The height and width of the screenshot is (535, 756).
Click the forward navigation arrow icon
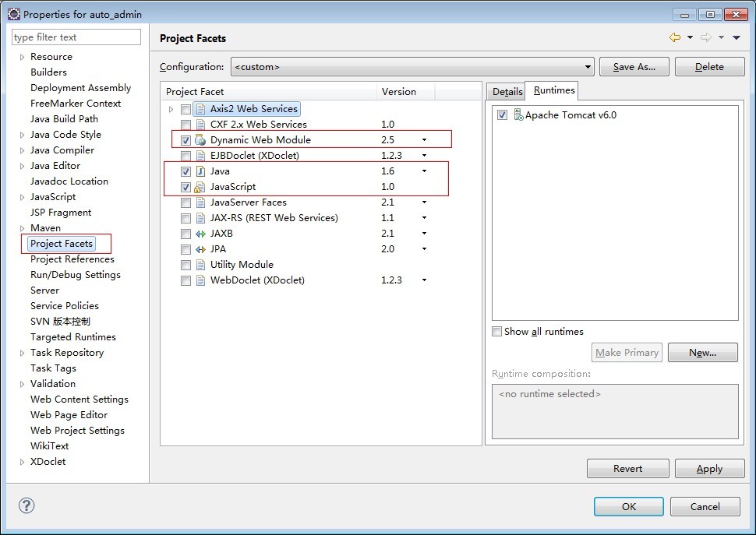[706, 37]
